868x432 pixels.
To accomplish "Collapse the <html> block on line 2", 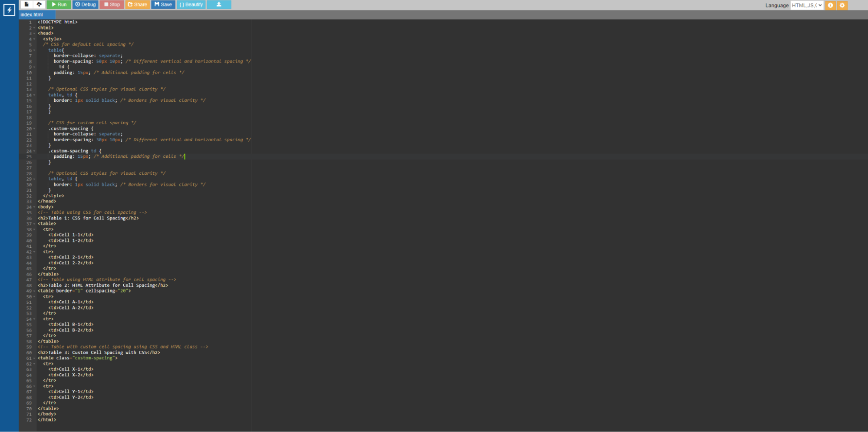I will coord(34,28).
